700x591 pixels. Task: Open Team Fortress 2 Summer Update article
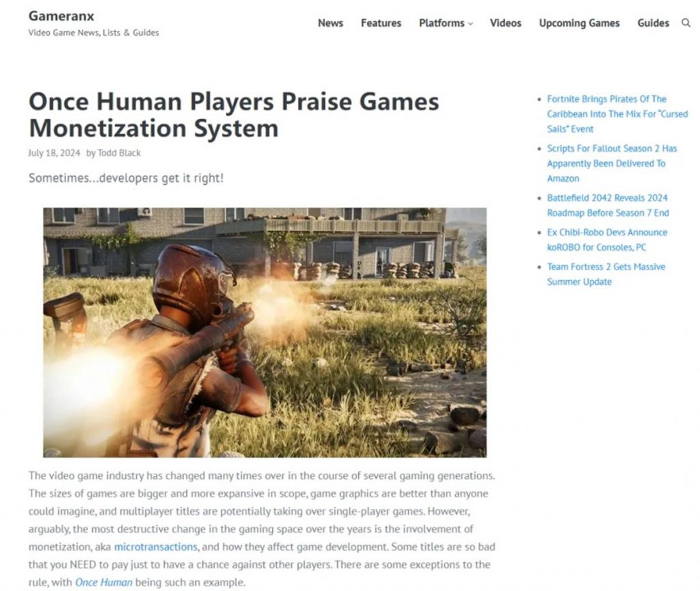click(x=606, y=274)
